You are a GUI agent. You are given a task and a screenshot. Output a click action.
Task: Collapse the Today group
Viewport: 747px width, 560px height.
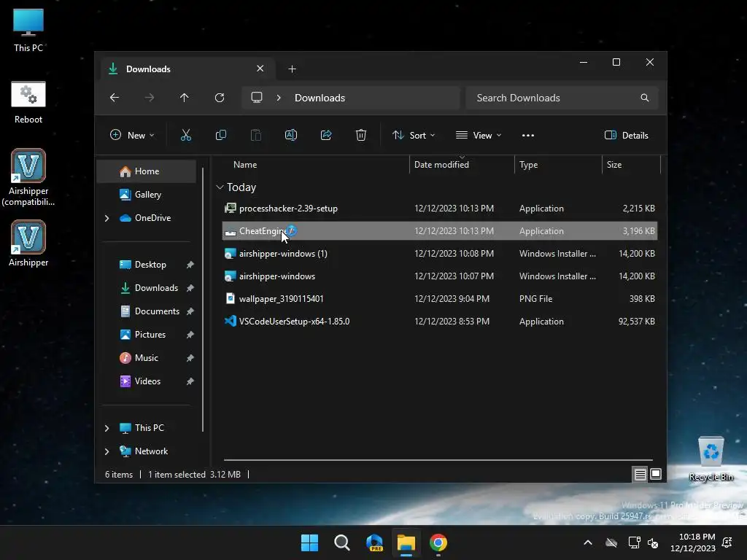point(220,187)
